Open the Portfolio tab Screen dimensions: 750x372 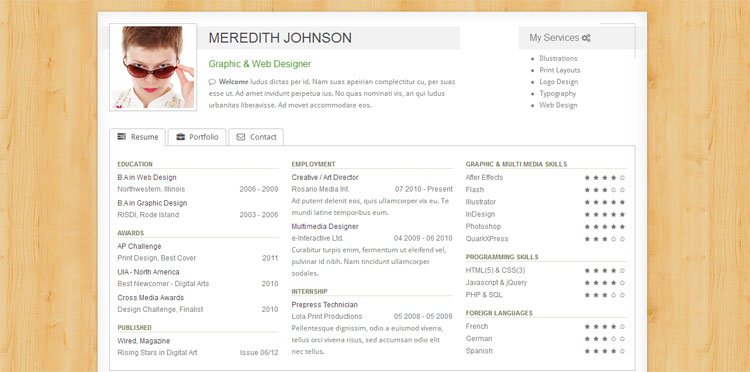pos(197,137)
